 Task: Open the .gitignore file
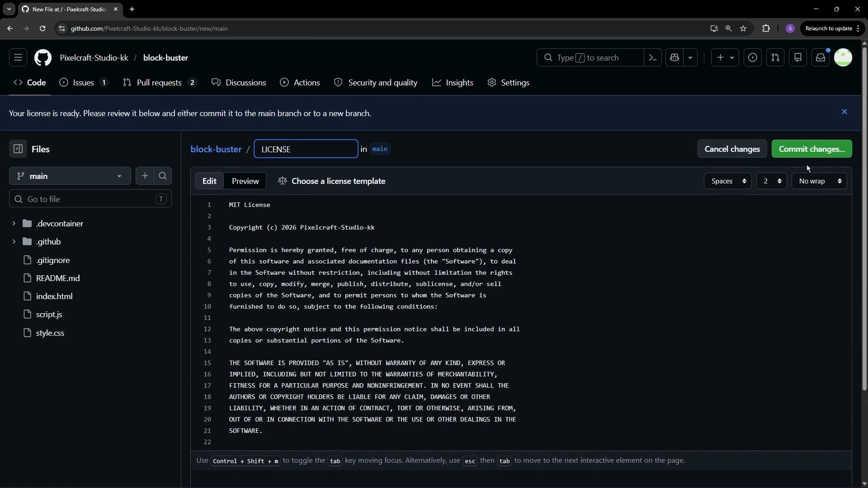[53, 260]
